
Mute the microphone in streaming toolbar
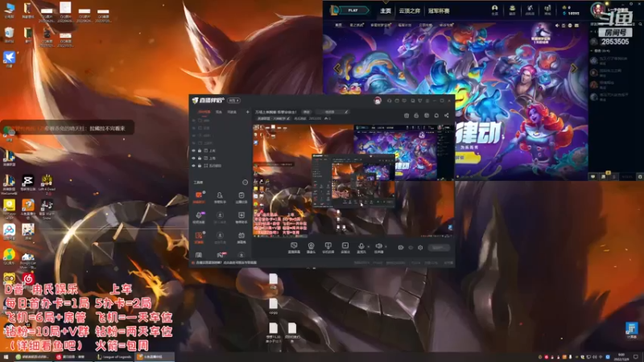tap(361, 247)
